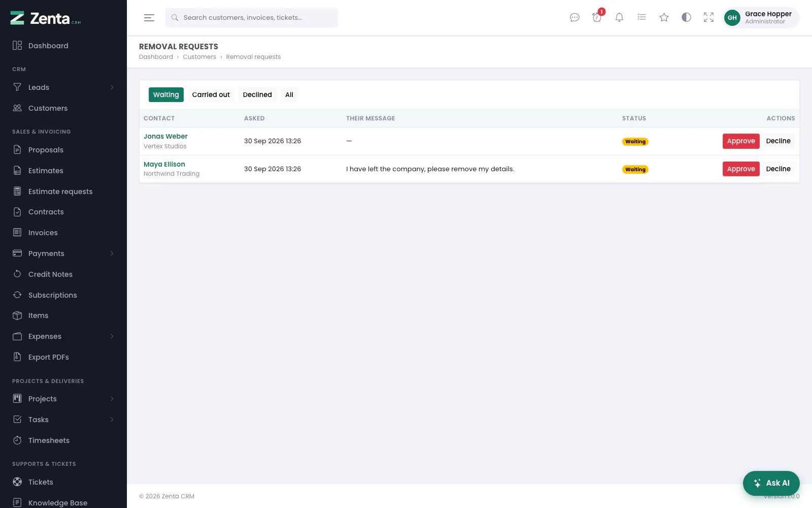Enter fullscreen with the expand icon
This screenshot has height=508, width=812.
[x=708, y=18]
